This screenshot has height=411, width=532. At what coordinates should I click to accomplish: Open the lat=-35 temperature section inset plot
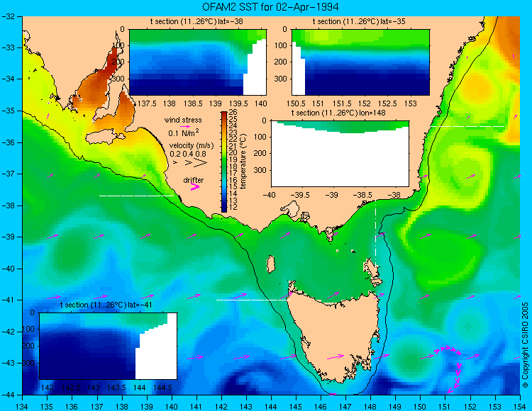pyautogui.click(x=360, y=62)
